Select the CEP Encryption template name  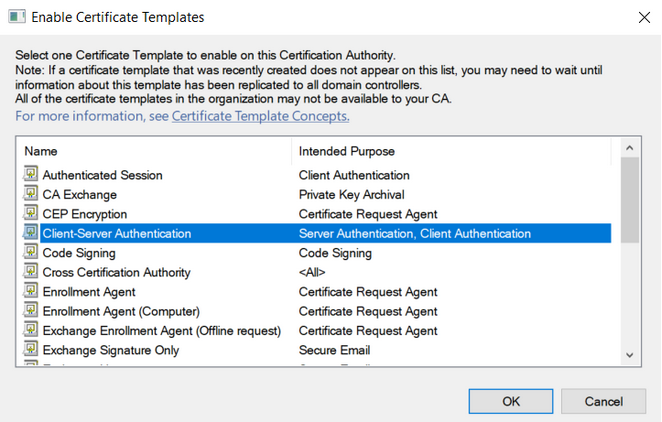tap(85, 214)
